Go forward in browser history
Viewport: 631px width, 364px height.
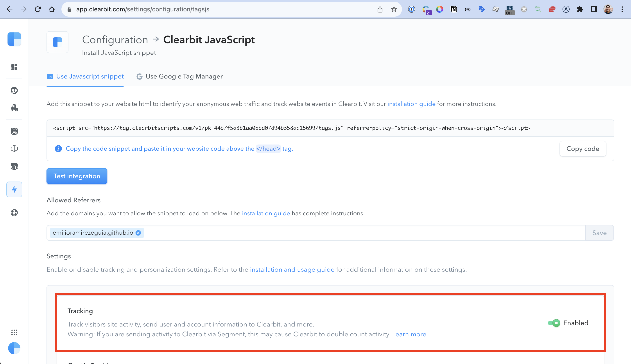point(23,9)
